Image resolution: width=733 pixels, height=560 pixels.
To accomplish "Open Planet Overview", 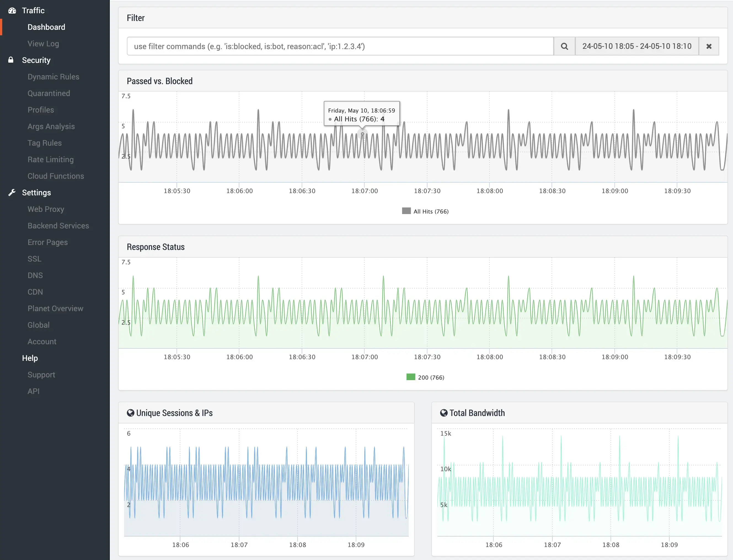I will tap(55, 308).
